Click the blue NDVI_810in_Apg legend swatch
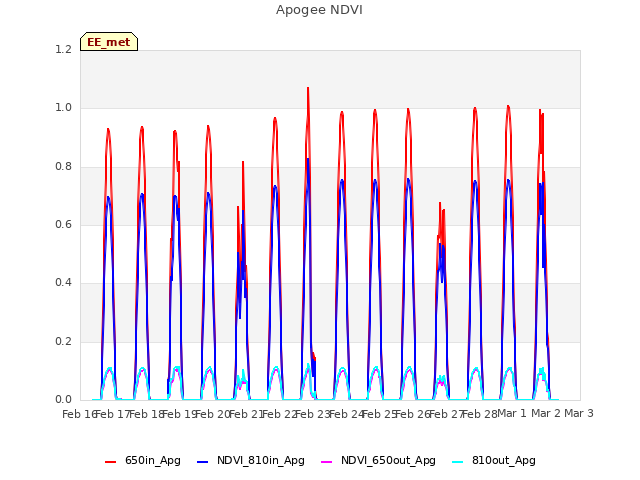 202,462
